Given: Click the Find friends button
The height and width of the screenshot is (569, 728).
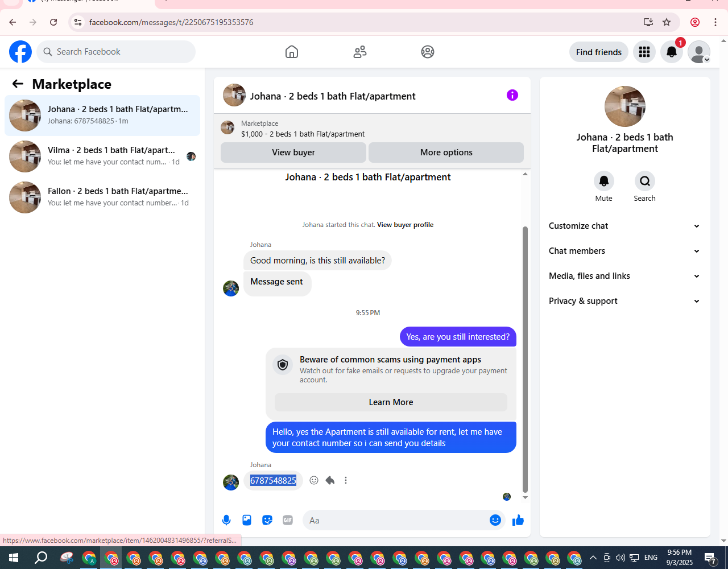Looking at the screenshot, I should point(599,52).
